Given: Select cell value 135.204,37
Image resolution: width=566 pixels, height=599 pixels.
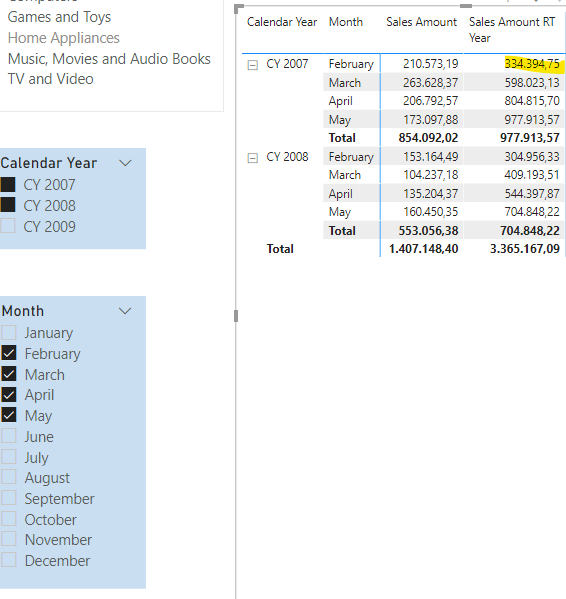Looking at the screenshot, I should tap(430, 194).
